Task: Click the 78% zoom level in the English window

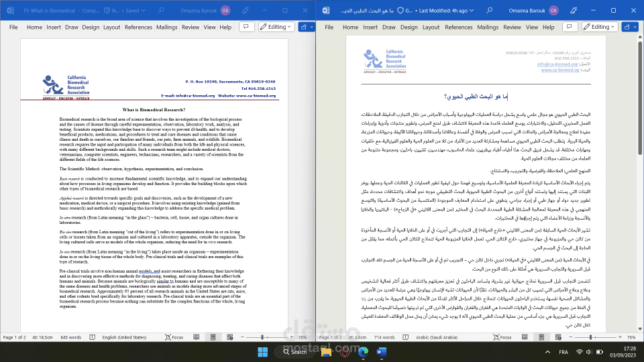Action: pyautogui.click(x=303, y=337)
